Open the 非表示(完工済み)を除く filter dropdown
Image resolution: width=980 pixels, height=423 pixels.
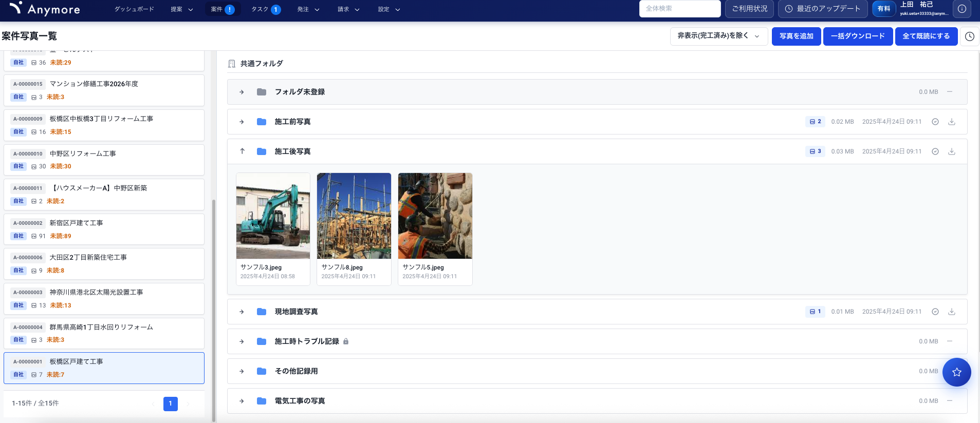coord(718,36)
